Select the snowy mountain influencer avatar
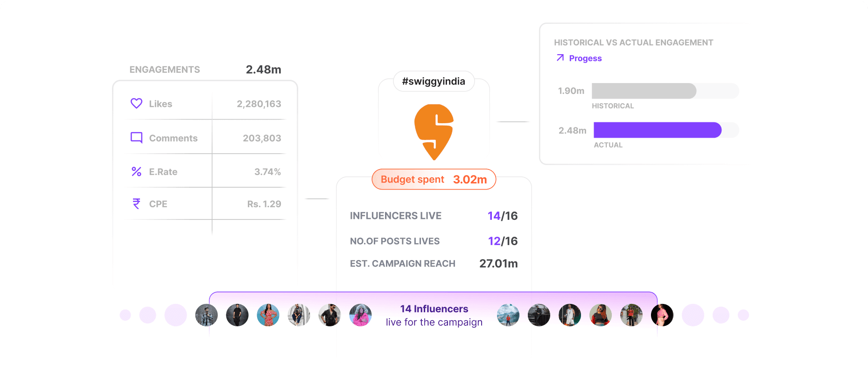Screen dimensions: 868x366 (508, 315)
